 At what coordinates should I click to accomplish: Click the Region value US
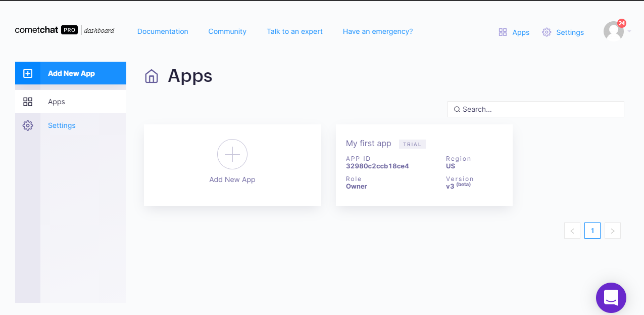tap(451, 166)
